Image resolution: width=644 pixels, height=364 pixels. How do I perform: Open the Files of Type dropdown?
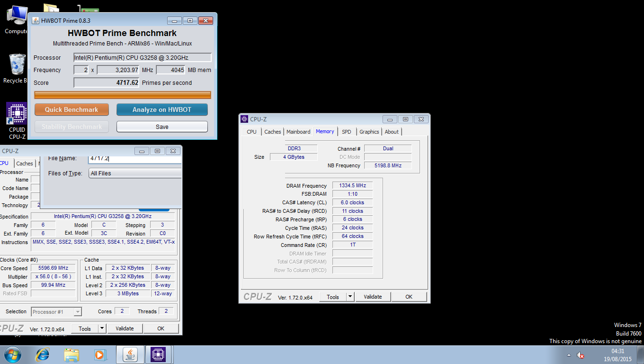(134, 173)
